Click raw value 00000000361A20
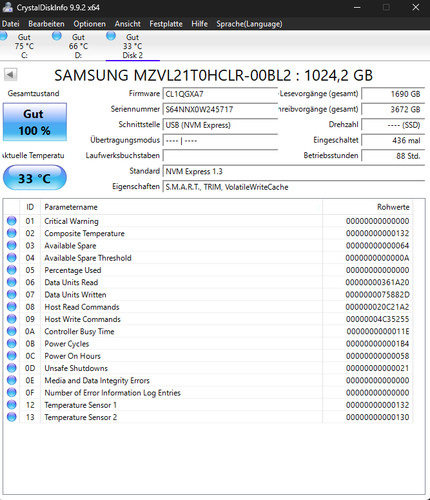The height and width of the screenshot is (500, 430). (x=377, y=282)
